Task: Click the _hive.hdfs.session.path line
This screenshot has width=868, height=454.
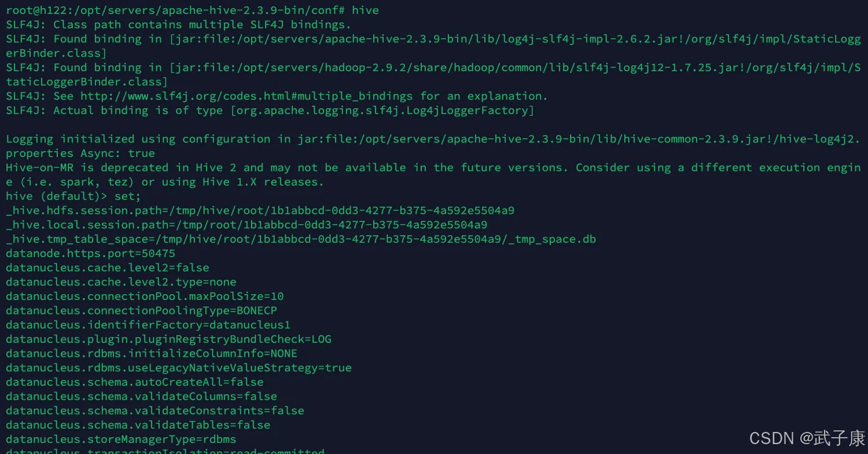Action: [x=260, y=210]
